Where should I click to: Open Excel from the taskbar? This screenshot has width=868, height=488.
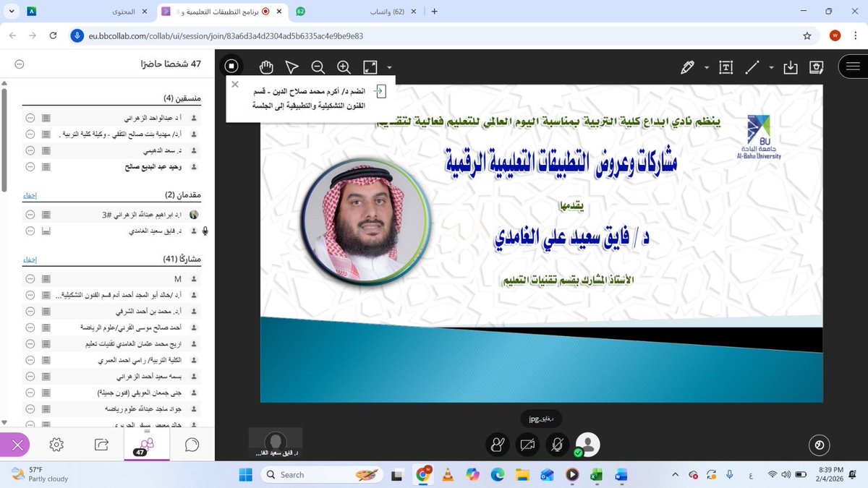pos(597,474)
